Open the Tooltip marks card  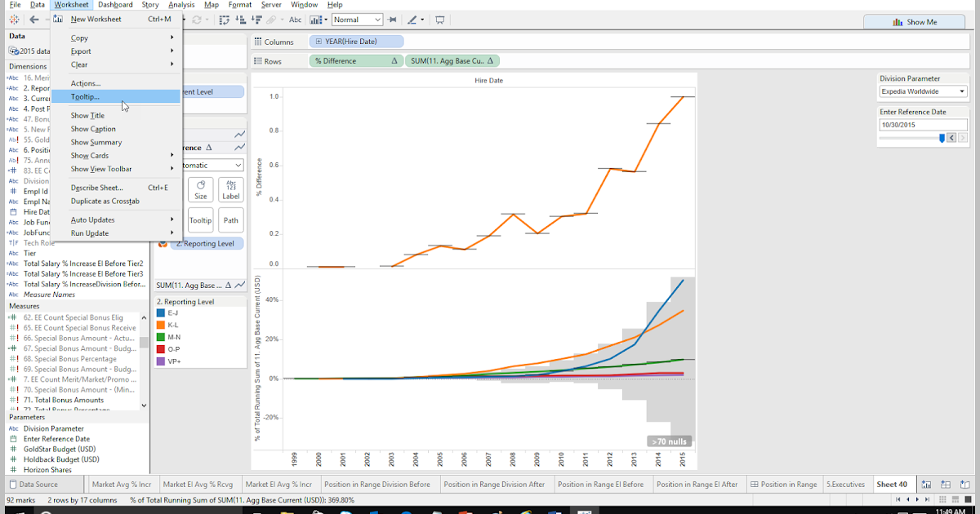click(200, 219)
